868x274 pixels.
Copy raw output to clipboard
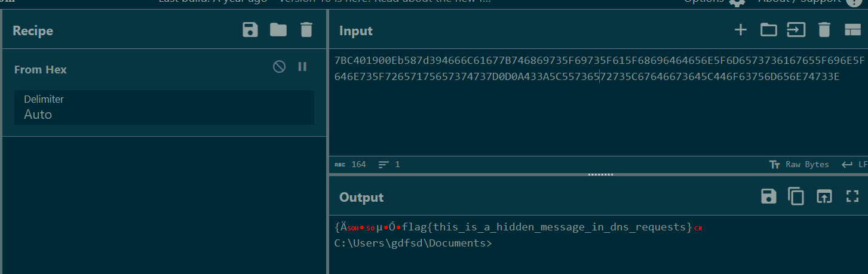pos(796,196)
